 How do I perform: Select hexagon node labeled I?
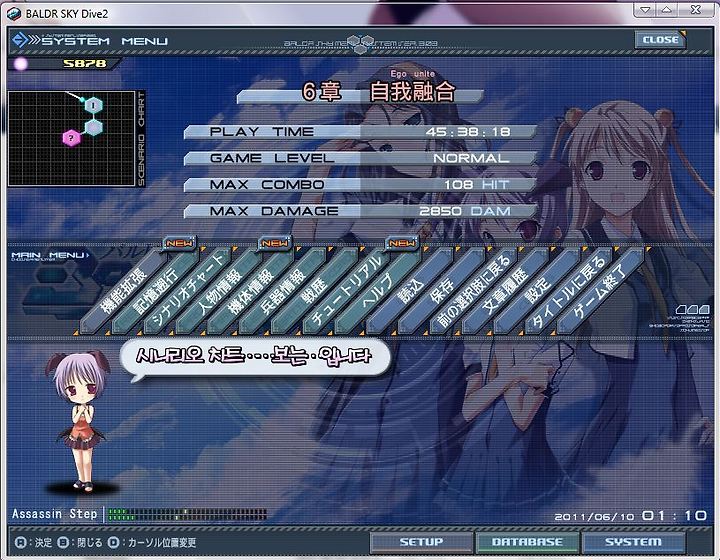coord(93,106)
